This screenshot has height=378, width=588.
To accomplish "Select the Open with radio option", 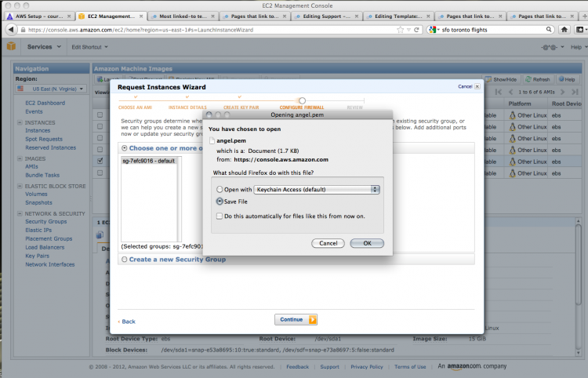I will [220, 189].
